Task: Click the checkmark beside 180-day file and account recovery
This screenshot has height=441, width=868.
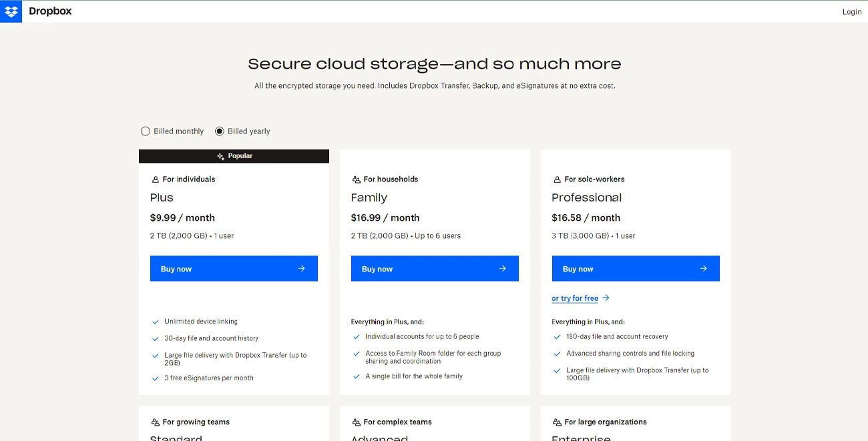Action: 557,336
